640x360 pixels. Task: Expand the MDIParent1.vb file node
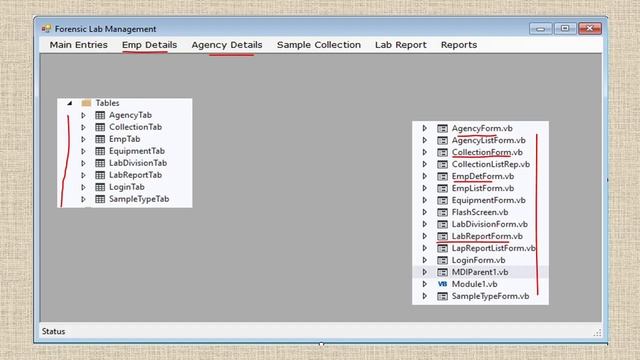[x=425, y=272]
